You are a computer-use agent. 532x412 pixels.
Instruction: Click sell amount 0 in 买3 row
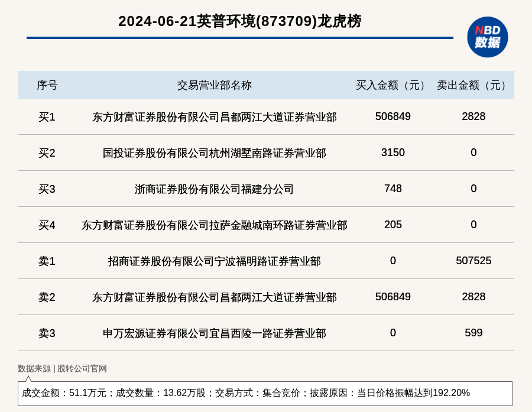pos(473,189)
